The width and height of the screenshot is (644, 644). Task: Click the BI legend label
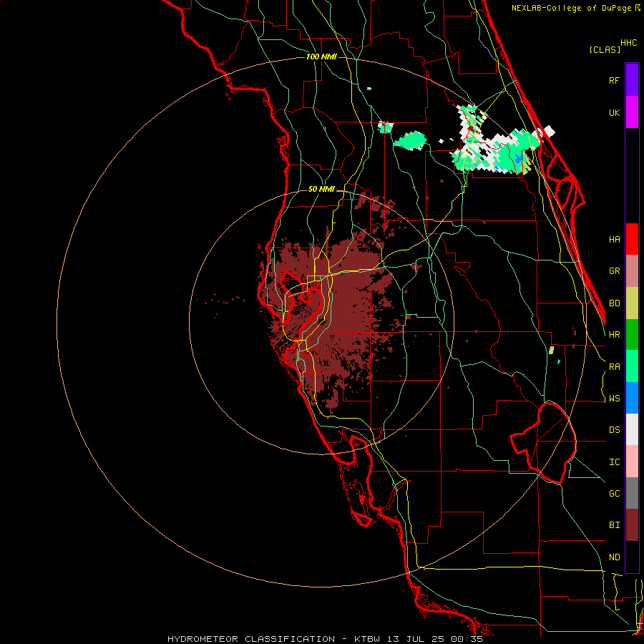click(x=614, y=525)
